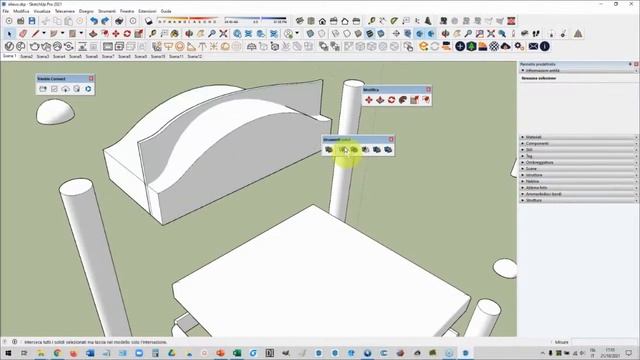Click the Save floppy disk icon
This screenshot has width=640, height=360.
tap(32, 21)
